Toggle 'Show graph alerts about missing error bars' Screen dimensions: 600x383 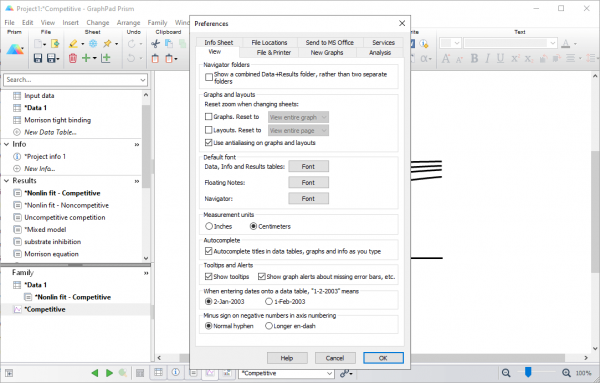pyautogui.click(x=262, y=276)
